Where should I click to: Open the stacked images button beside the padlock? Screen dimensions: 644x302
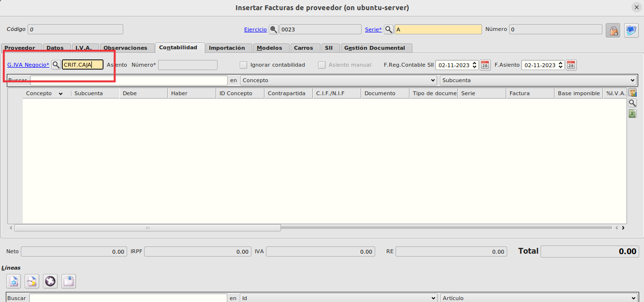631,30
